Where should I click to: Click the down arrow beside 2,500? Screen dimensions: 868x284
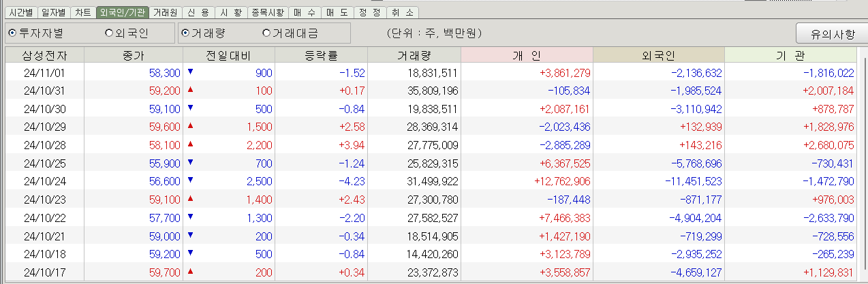tap(191, 180)
